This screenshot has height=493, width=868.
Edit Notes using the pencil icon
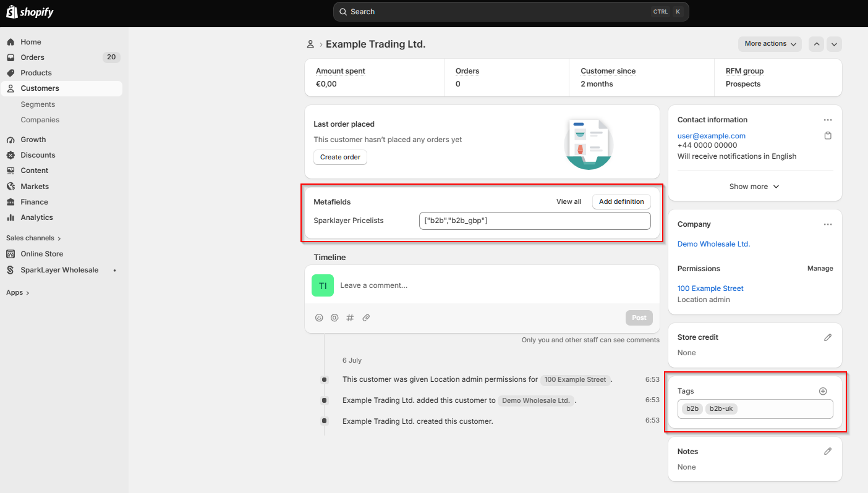coord(828,452)
